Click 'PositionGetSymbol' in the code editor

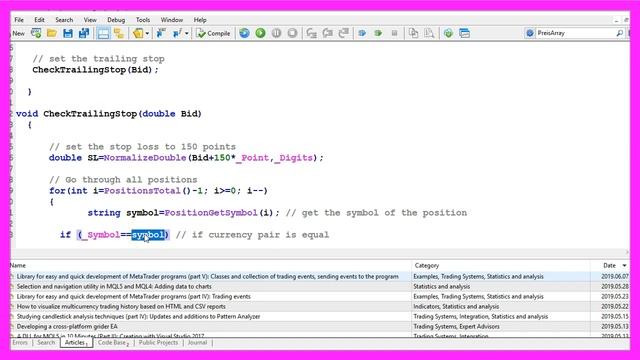211,213
